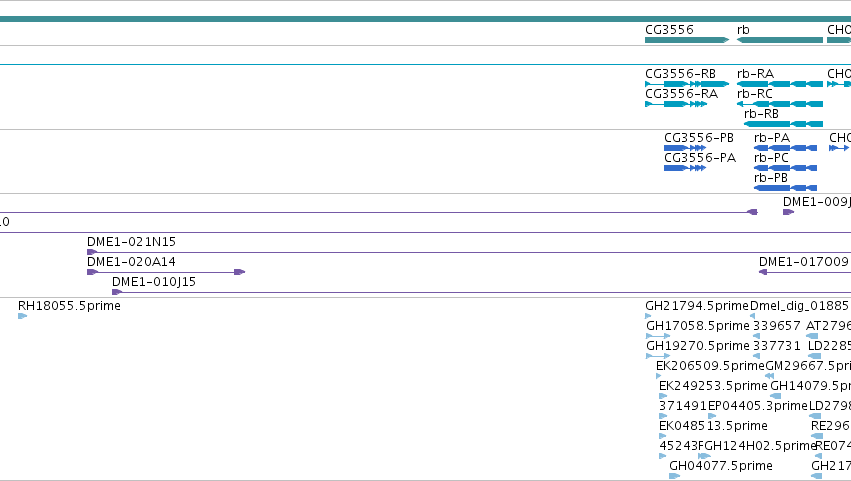Select EST EK206509.5prime label

click(x=710, y=366)
